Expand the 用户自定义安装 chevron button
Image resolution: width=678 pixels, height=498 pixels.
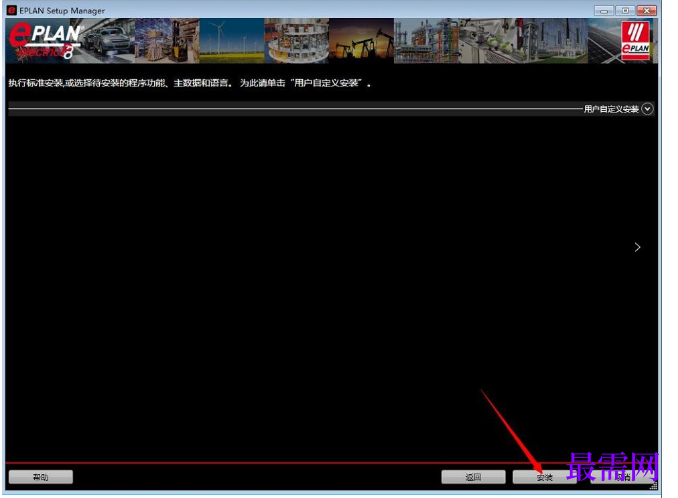coord(647,109)
